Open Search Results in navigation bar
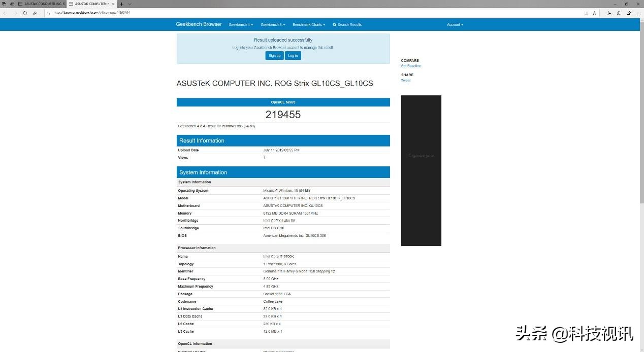This screenshot has width=644, height=352. (347, 25)
